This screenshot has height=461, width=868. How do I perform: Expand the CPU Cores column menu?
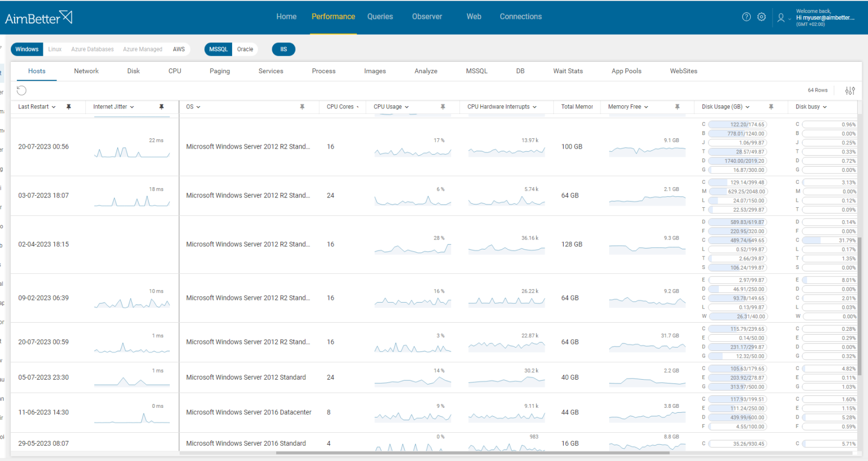[358, 107]
